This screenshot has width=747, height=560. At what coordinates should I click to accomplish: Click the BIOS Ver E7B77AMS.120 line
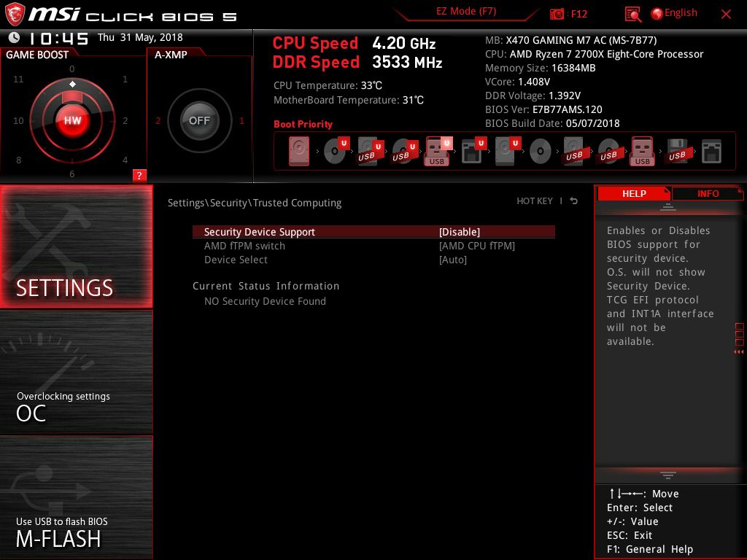[x=543, y=109]
